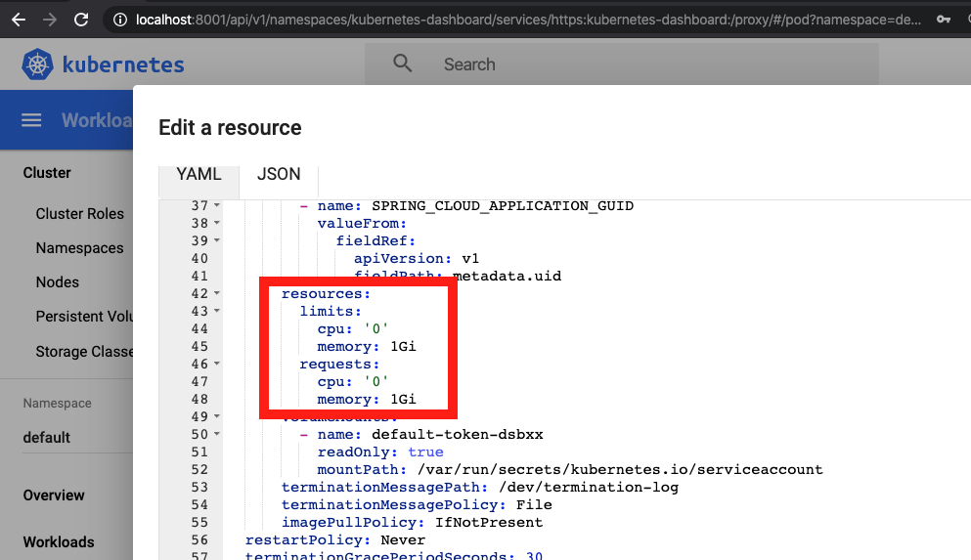The width and height of the screenshot is (971, 560).
Task: Collapse the fold arrow at line 50
Action: [217, 434]
